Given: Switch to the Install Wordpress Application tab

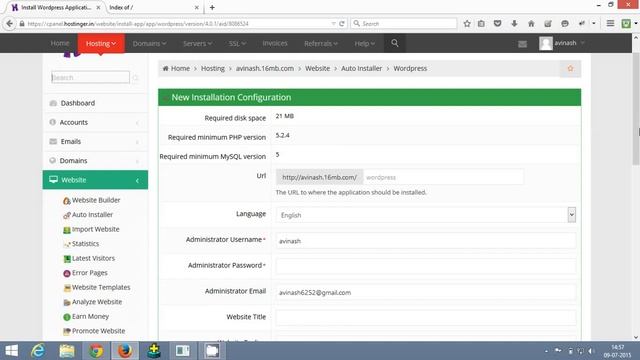Looking at the screenshot, I should pos(56,7).
